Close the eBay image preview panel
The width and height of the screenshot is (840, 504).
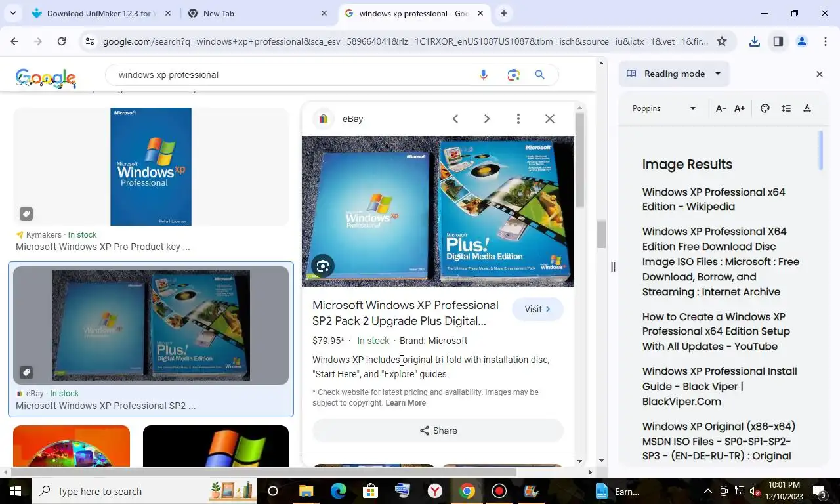click(550, 119)
